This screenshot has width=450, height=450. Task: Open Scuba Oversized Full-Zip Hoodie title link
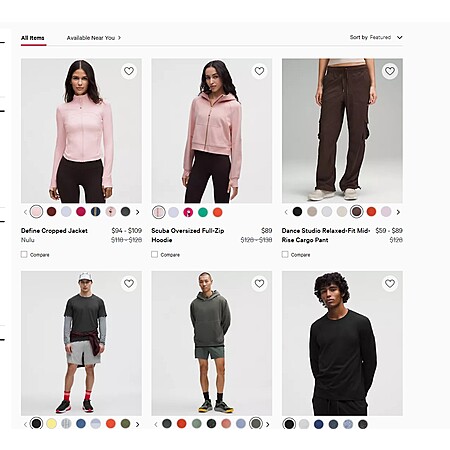(188, 235)
